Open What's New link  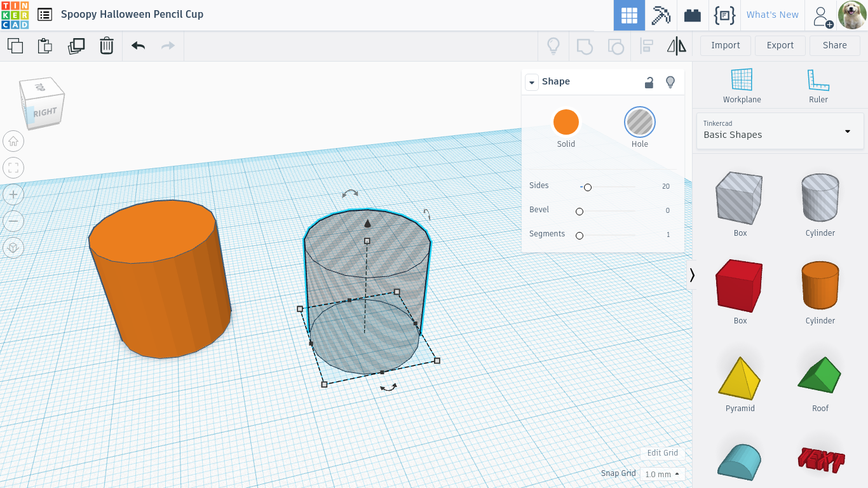(772, 15)
